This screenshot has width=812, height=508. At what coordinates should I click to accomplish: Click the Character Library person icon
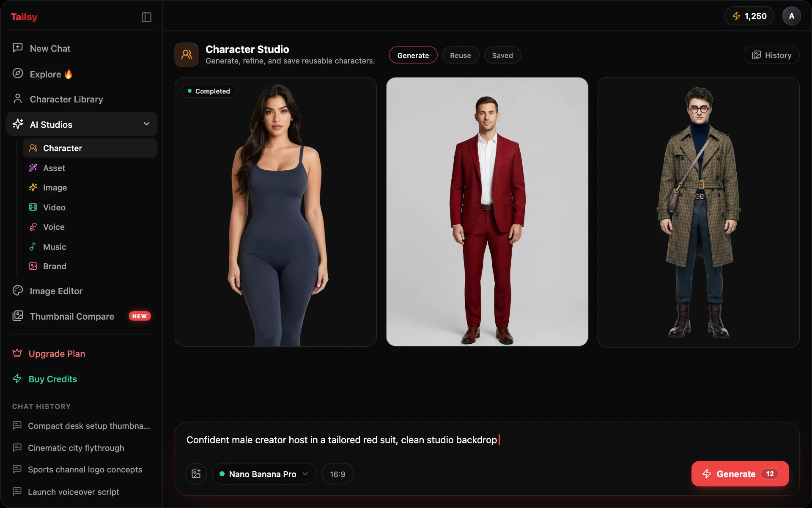[18, 99]
